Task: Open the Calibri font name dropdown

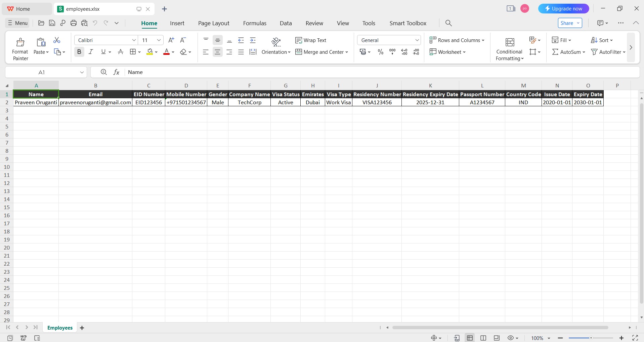Action: pos(134,40)
